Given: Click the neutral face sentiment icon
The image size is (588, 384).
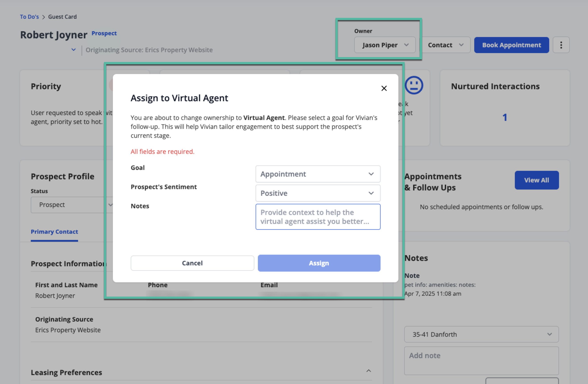Looking at the screenshot, I should (x=414, y=85).
